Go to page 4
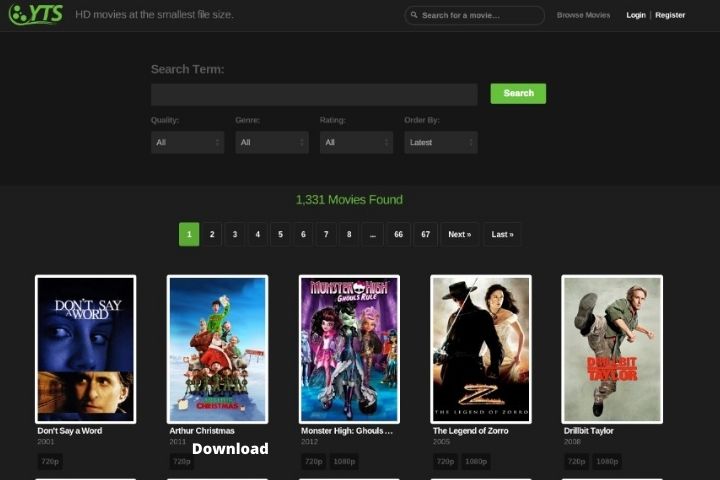 258,234
